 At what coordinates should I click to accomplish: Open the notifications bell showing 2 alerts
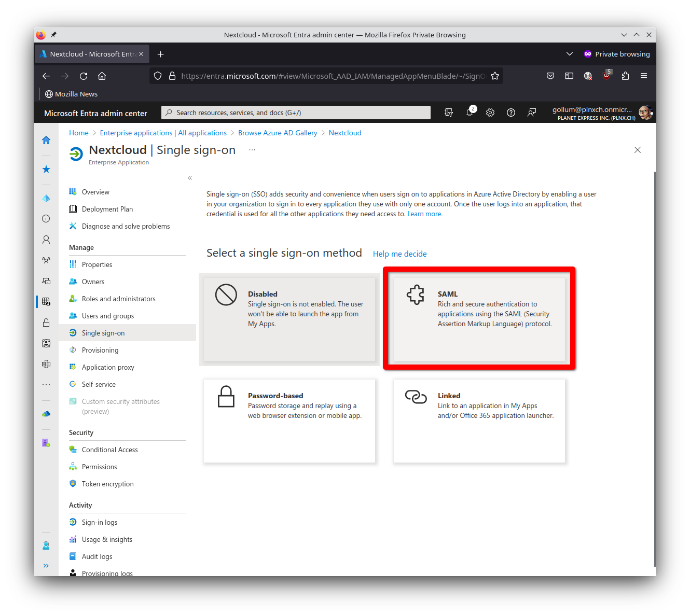tap(470, 113)
